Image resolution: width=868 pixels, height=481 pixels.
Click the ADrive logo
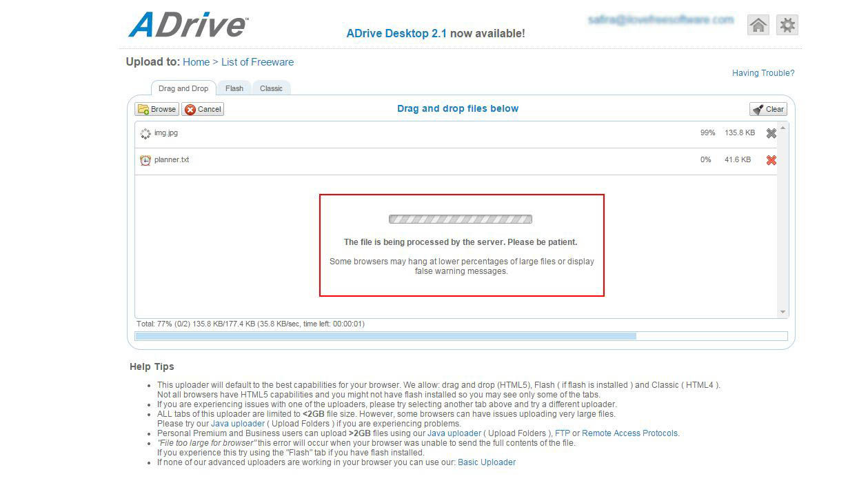[188, 24]
